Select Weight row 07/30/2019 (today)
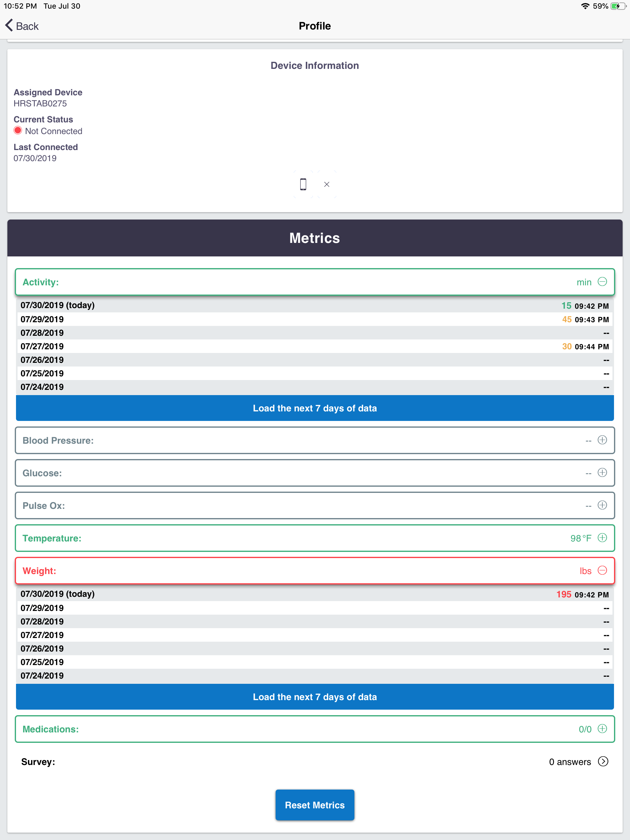The width and height of the screenshot is (630, 840). (315, 594)
